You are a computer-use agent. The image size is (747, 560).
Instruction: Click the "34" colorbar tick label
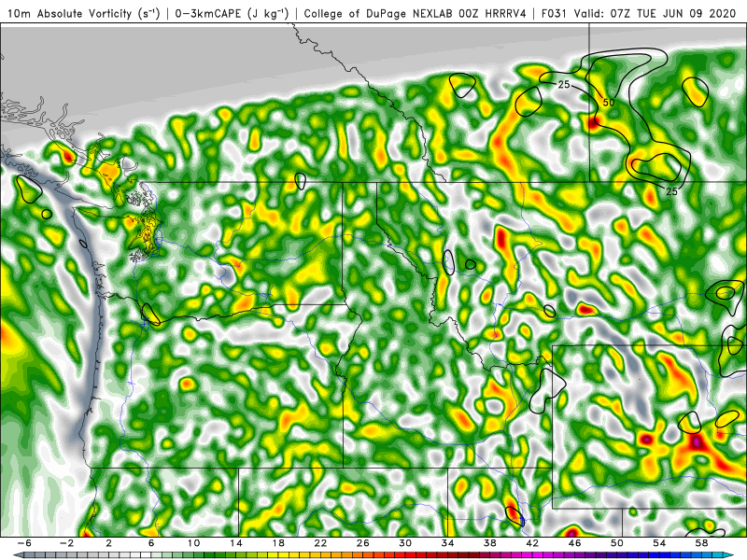tap(448, 543)
